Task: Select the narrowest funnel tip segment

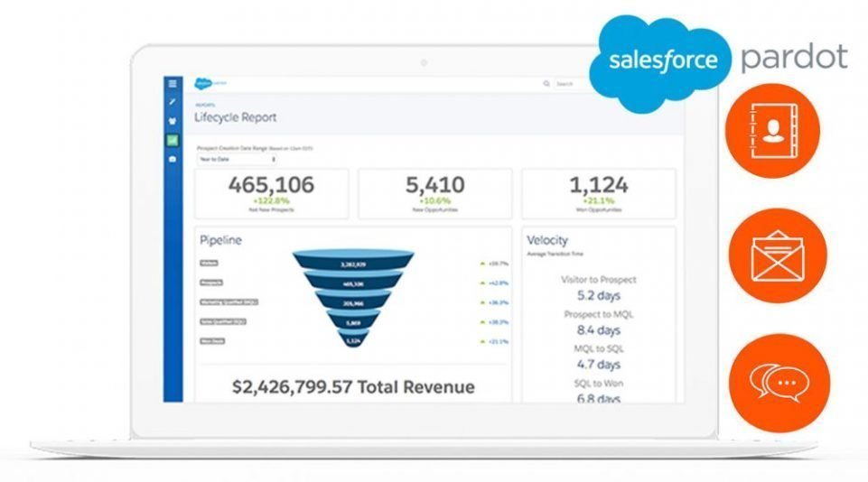Action: 353,339
